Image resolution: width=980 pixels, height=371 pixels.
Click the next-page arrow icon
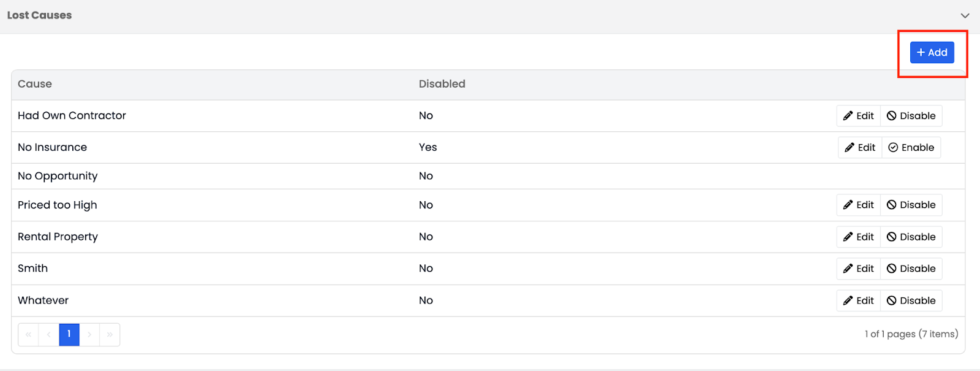click(x=89, y=334)
